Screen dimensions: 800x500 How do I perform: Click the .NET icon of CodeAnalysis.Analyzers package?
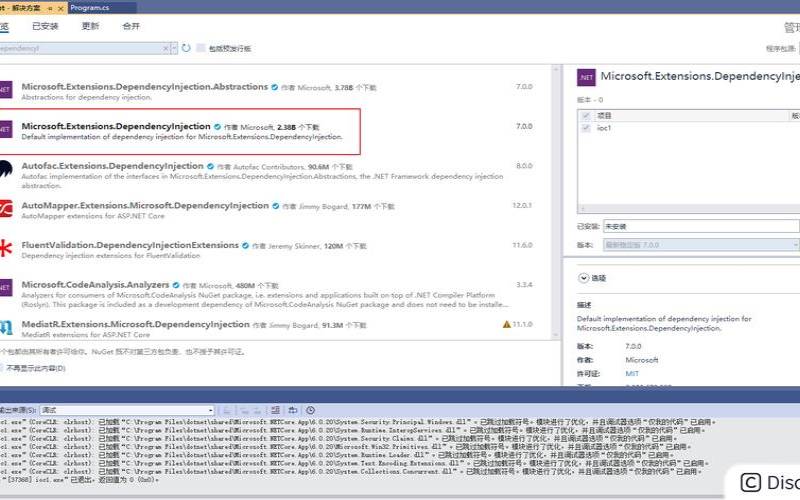pyautogui.click(x=5, y=288)
